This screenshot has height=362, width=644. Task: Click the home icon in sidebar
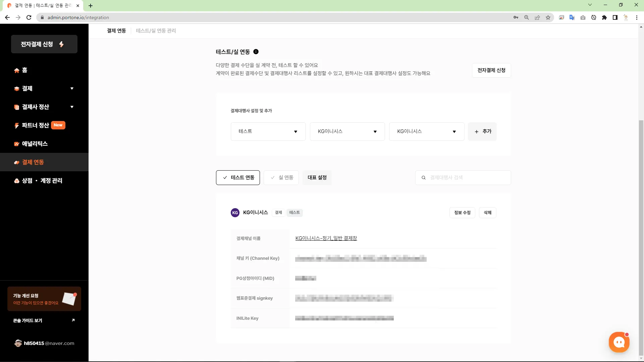pyautogui.click(x=16, y=70)
